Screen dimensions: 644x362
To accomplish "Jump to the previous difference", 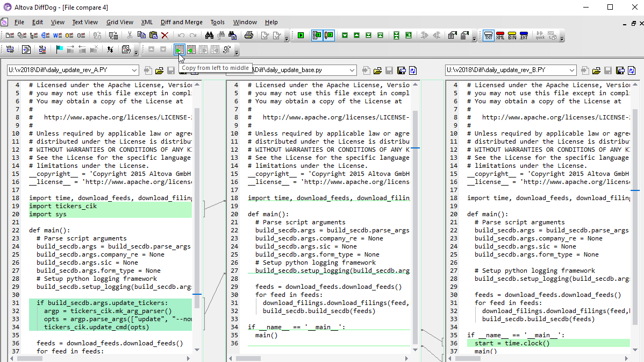I will pyautogui.click(x=357, y=36).
